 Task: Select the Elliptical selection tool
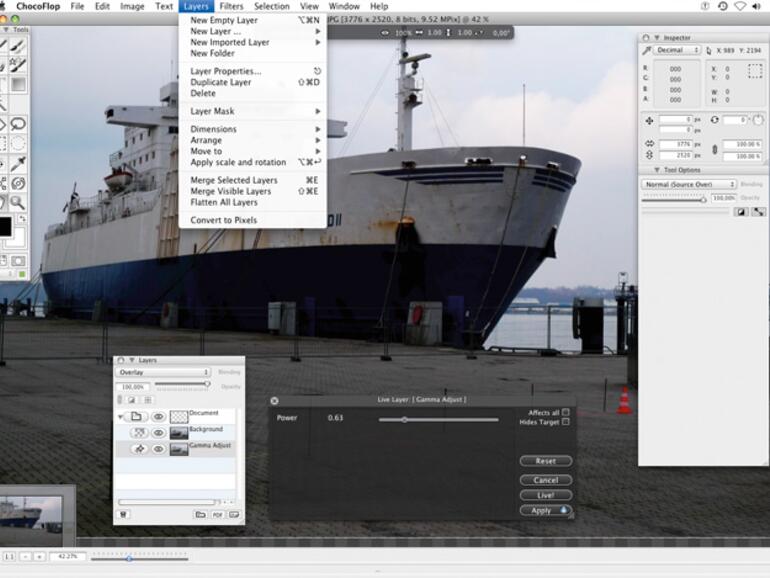(x=18, y=143)
